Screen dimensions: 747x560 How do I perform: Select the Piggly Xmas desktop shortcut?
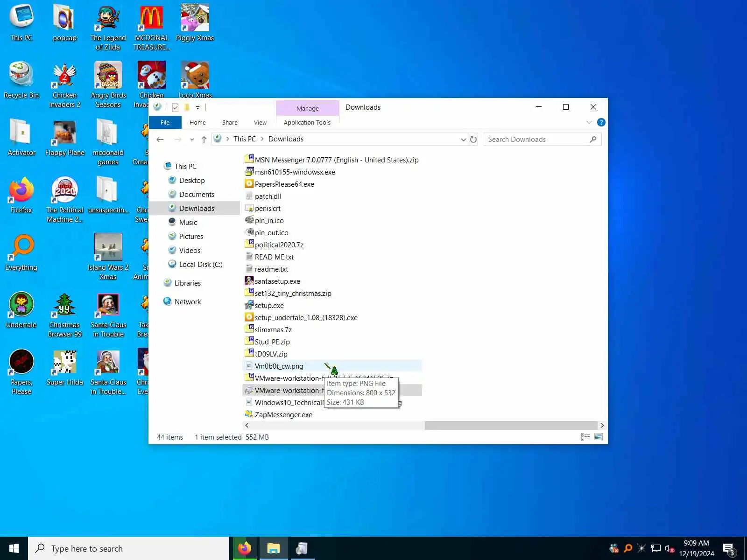195,23
